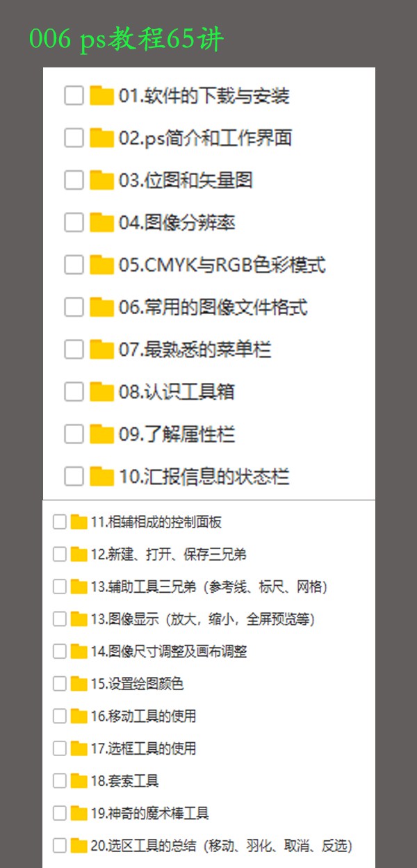Click the folder icon beside 16.移动工具的使用
417x868 pixels.
[79, 716]
